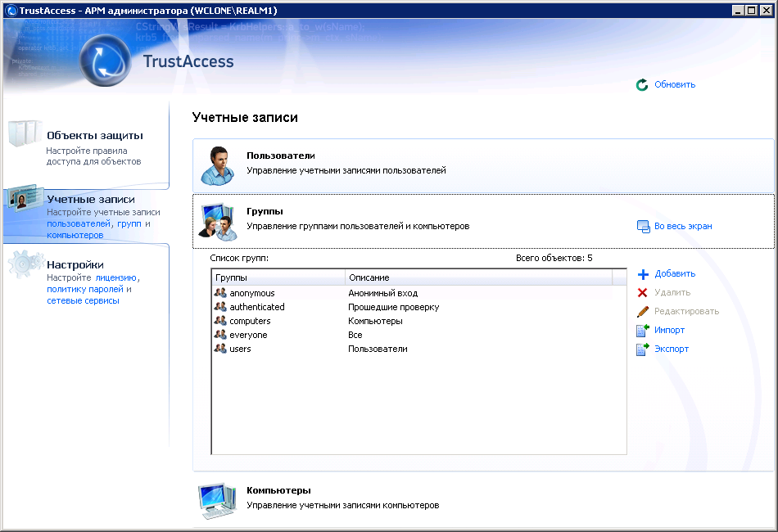778x532 pixels.
Task: Open the Объекты защиты navigation tab
Action: coord(95,136)
